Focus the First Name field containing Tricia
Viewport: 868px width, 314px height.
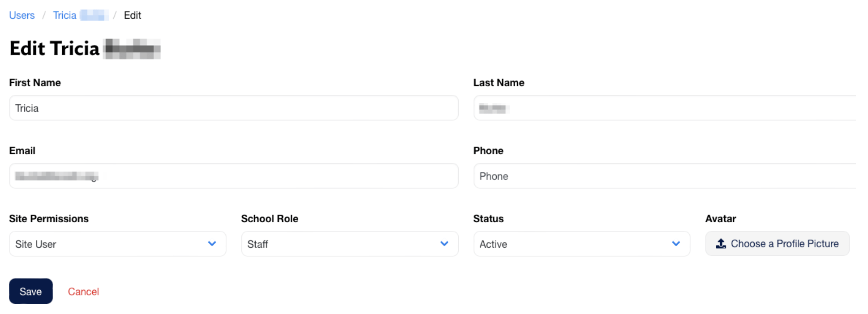pyautogui.click(x=233, y=108)
